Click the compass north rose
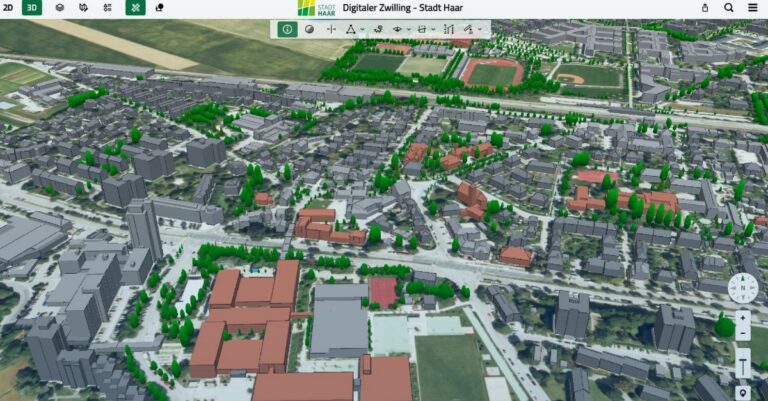The width and height of the screenshot is (768, 401). [x=743, y=288]
